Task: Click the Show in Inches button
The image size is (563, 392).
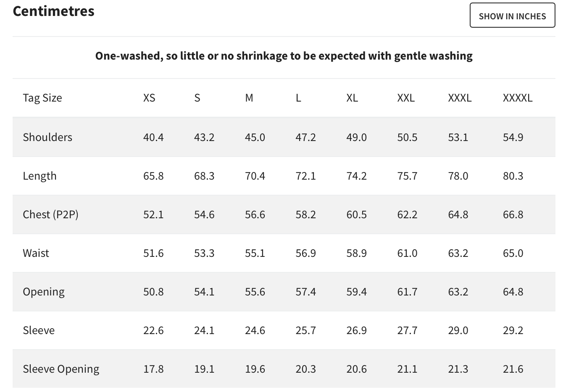Action: (x=512, y=16)
